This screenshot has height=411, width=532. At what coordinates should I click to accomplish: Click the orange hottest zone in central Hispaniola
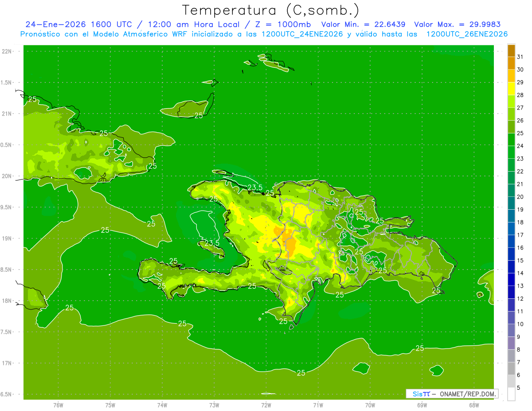[290, 244]
